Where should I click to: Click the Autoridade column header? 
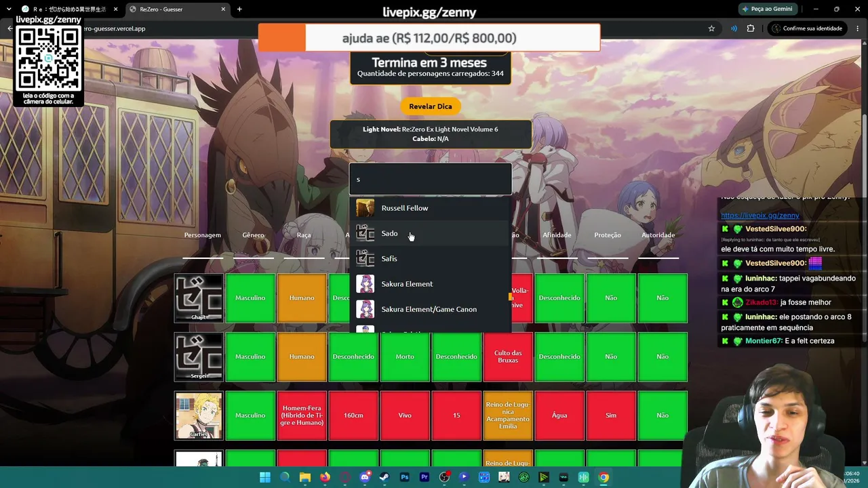(658, 235)
